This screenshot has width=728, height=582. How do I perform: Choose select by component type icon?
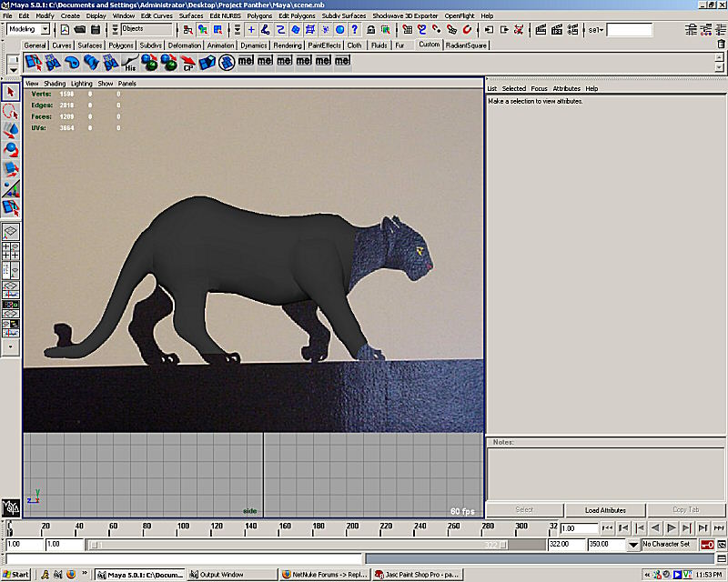[217, 30]
